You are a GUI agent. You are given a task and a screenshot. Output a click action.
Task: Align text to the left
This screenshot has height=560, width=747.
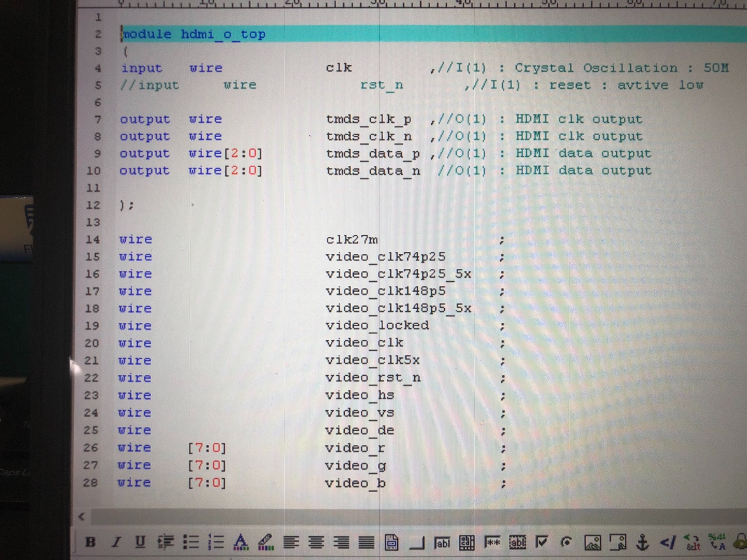tap(291, 542)
